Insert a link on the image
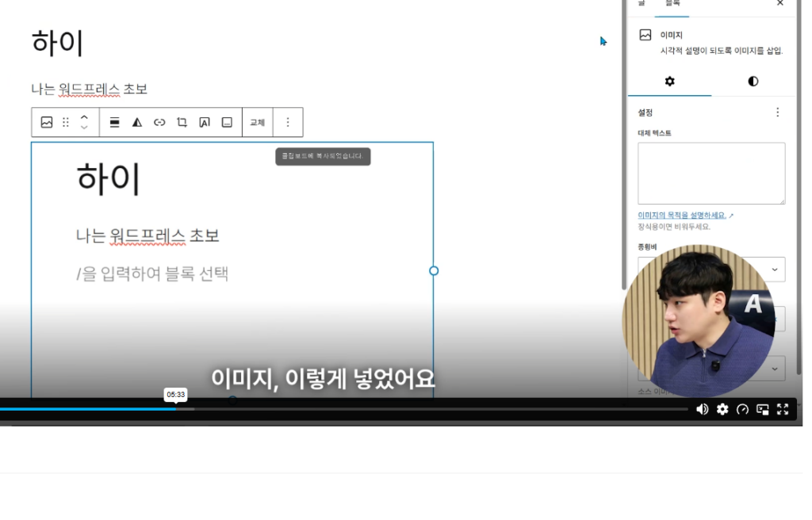812x520 pixels. [x=159, y=122]
